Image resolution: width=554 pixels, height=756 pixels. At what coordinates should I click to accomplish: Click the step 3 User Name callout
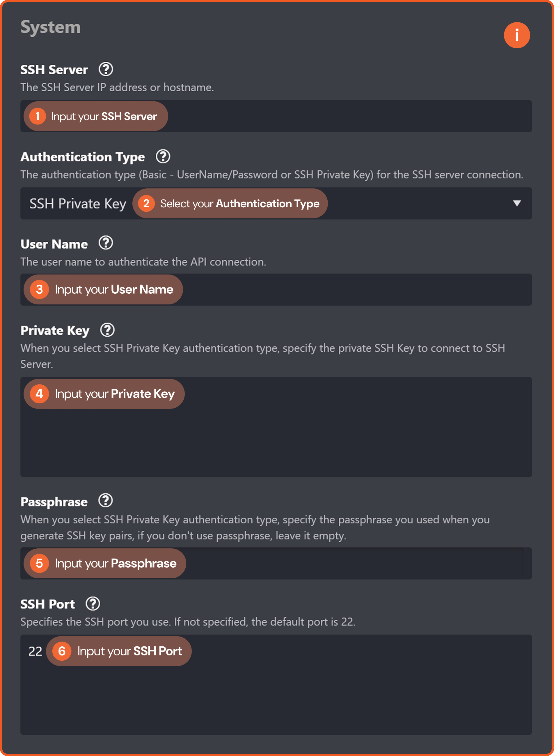click(103, 290)
